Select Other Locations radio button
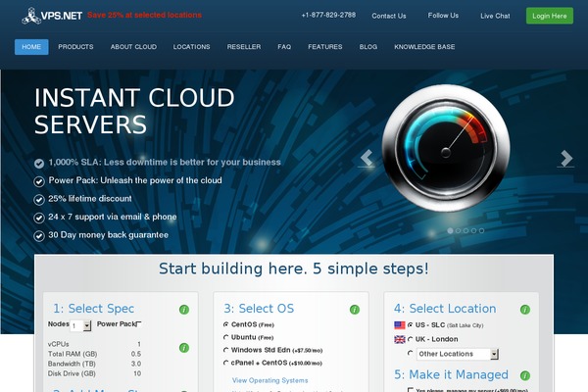This screenshot has width=588, height=392. click(410, 354)
